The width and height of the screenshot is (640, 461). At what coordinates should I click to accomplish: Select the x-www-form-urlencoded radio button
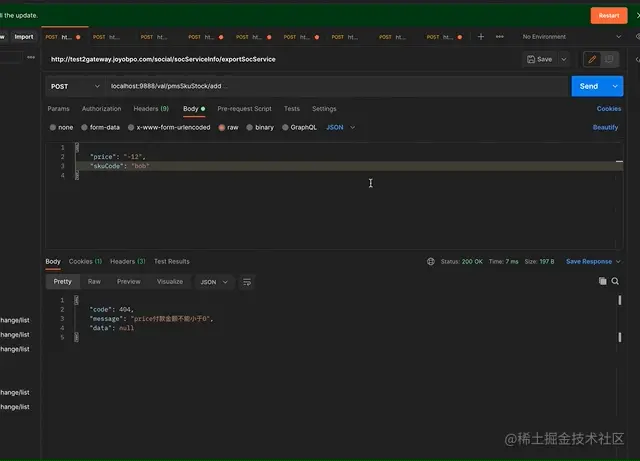(131, 127)
